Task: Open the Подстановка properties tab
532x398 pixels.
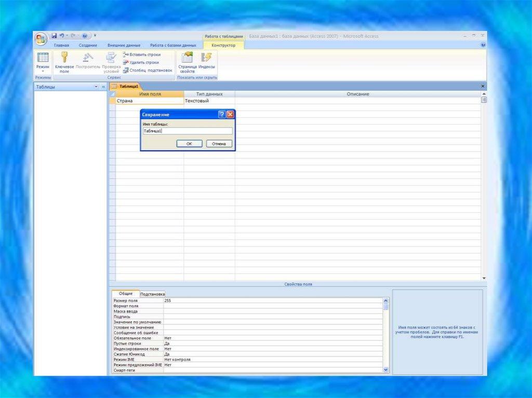Action: [x=152, y=294]
